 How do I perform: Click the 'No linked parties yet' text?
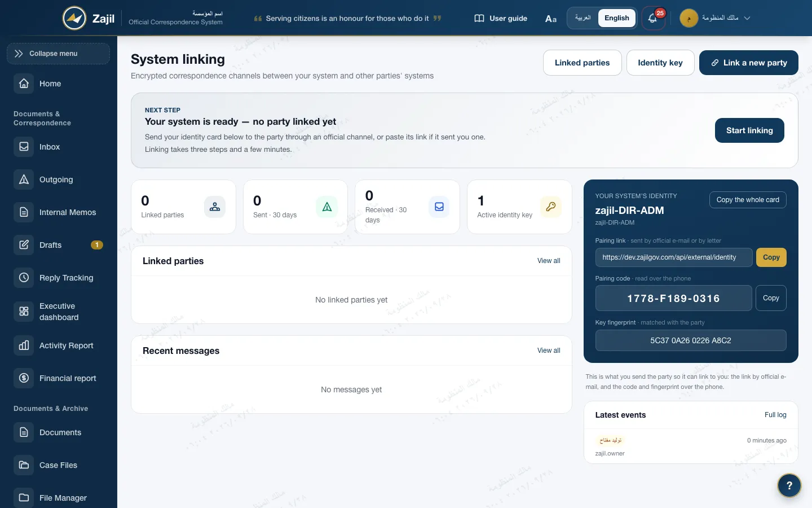351,300
